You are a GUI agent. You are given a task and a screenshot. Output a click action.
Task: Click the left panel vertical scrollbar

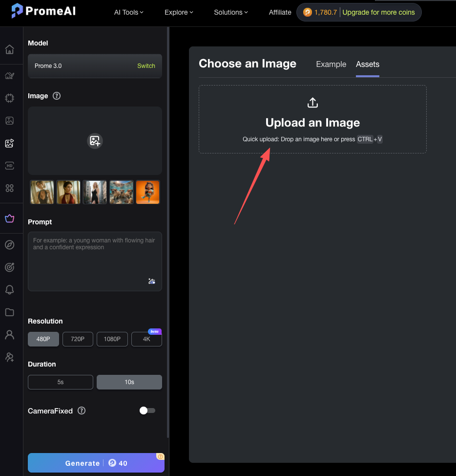tap(168, 232)
